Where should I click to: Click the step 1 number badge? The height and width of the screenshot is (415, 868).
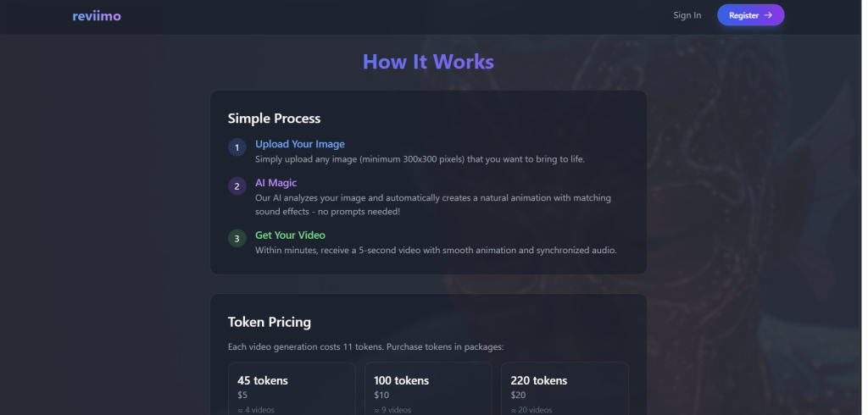(x=237, y=148)
